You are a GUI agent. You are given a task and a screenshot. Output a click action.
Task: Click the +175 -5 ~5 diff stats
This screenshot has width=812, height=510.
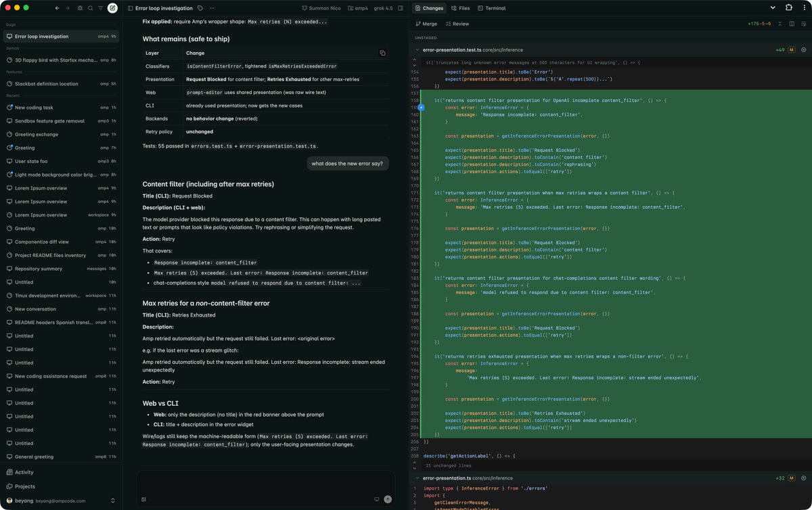(759, 24)
